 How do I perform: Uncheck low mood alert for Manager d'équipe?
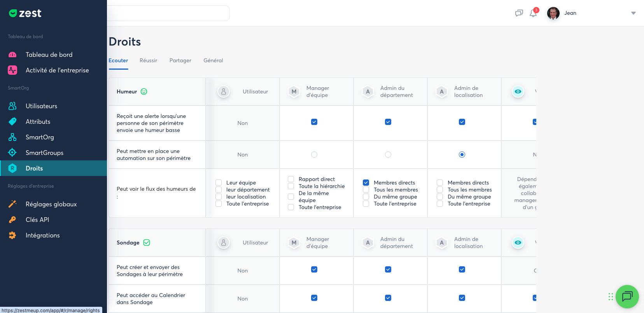[x=314, y=122]
